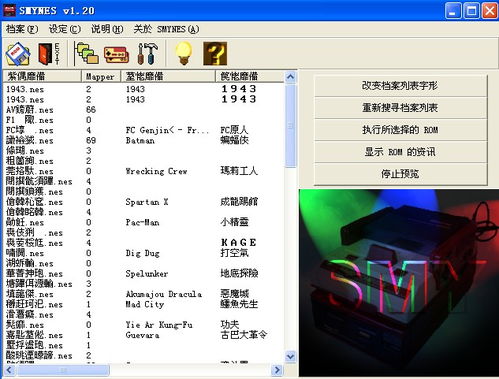The image size is (499, 379).
Task: Sort list by Mapper column header
Action: click(x=101, y=76)
